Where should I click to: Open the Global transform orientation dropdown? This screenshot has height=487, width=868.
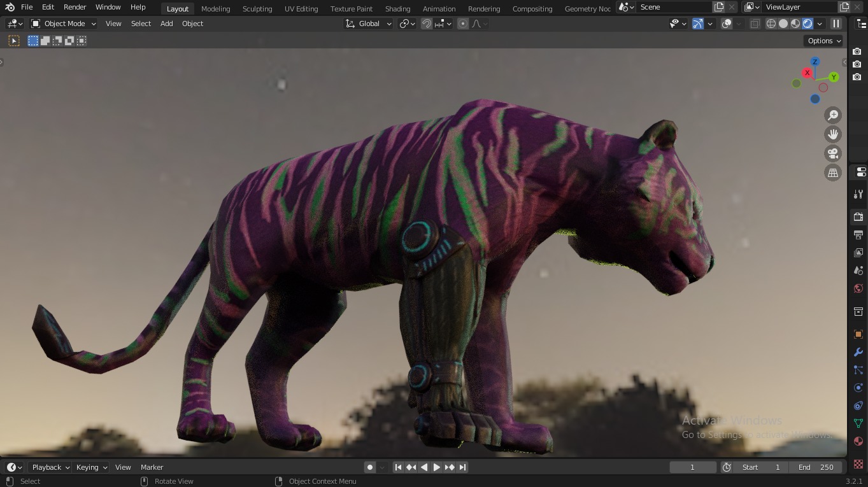[x=369, y=24]
